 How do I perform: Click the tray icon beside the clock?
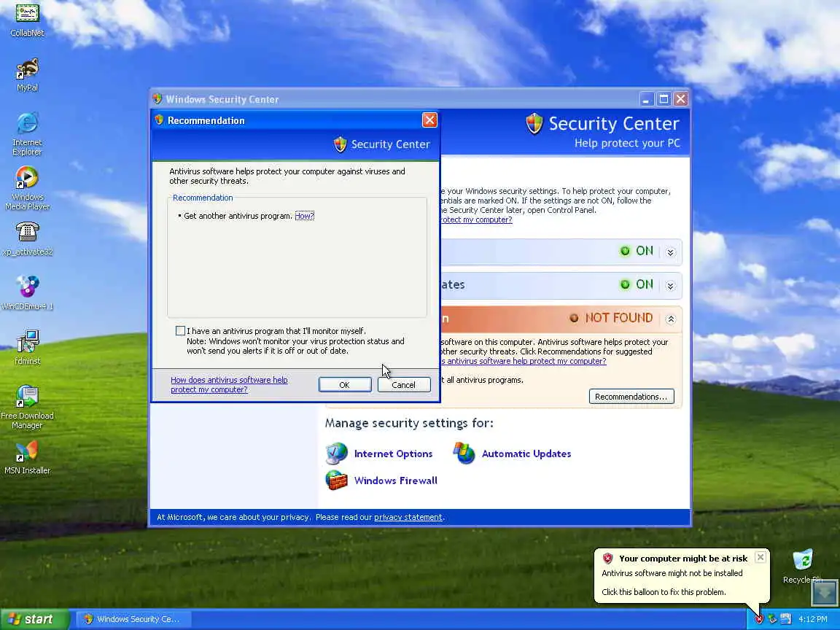point(785,619)
